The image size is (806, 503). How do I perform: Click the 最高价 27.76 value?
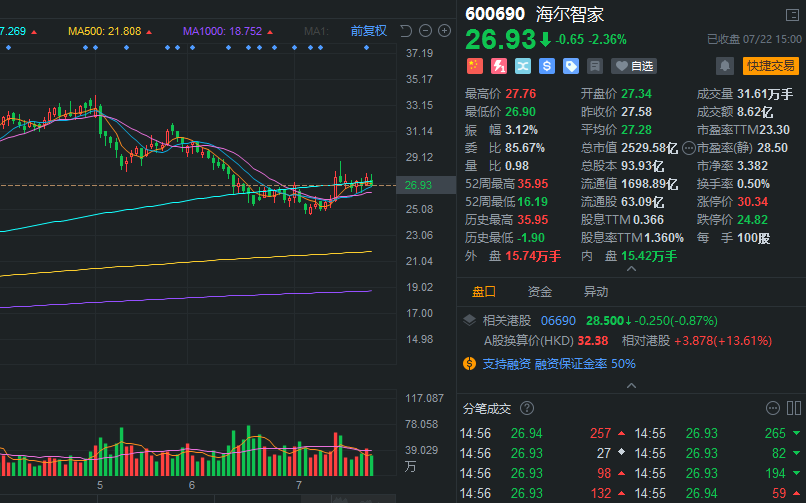[521, 94]
